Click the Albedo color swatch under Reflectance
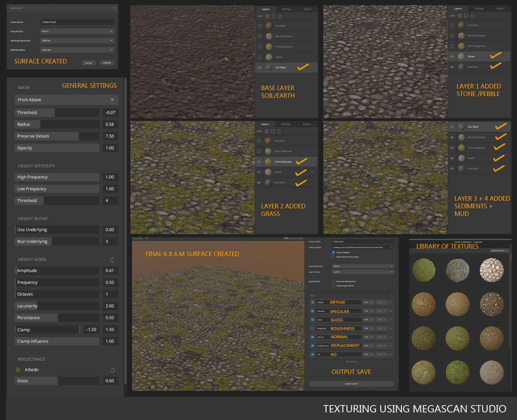Screen dimensions: 517x420 18,370
